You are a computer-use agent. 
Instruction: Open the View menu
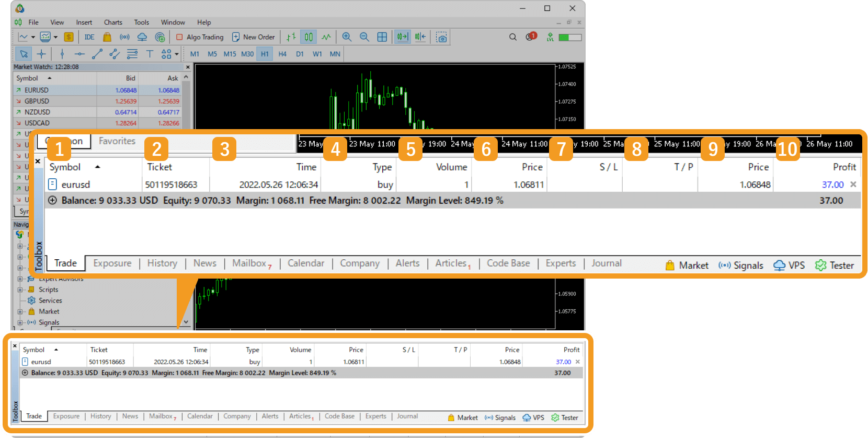click(x=57, y=22)
